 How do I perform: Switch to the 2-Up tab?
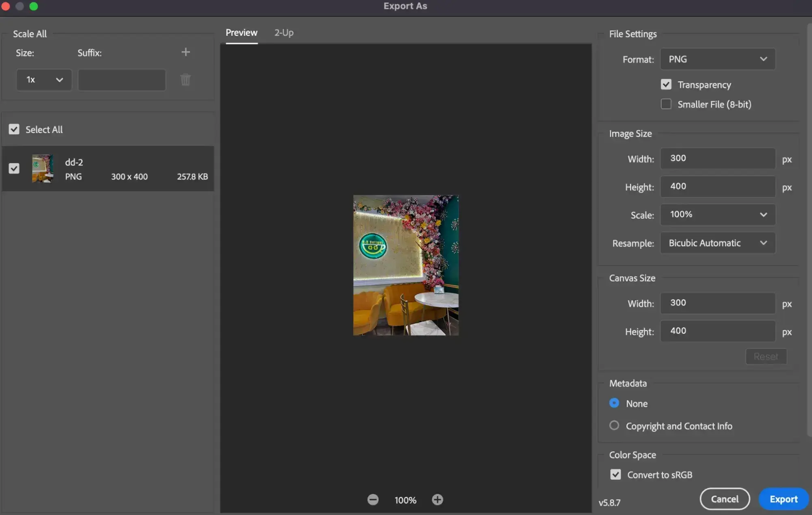(284, 33)
